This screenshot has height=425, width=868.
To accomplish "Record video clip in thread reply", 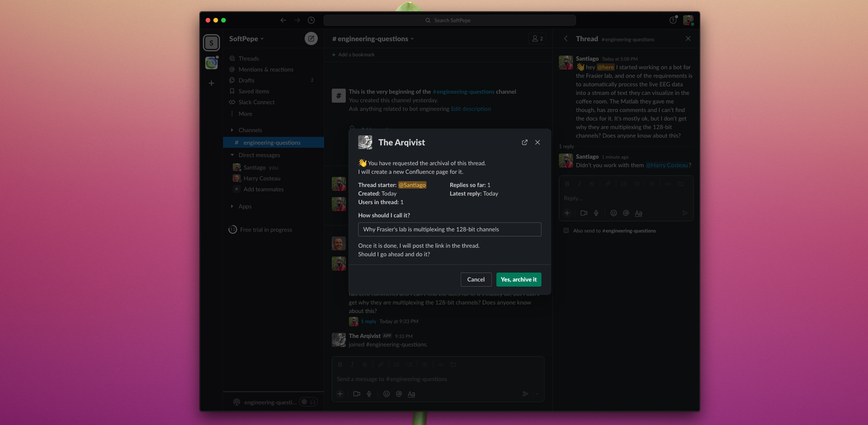I will pyautogui.click(x=584, y=213).
